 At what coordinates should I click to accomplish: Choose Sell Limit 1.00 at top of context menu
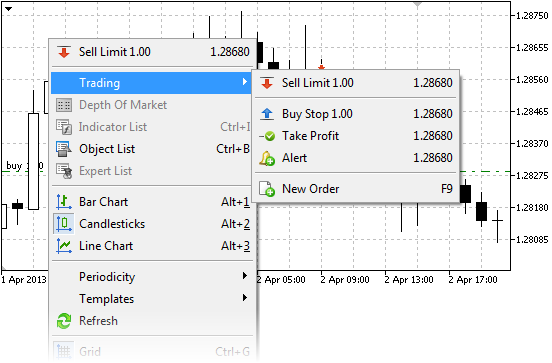[x=152, y=52]
